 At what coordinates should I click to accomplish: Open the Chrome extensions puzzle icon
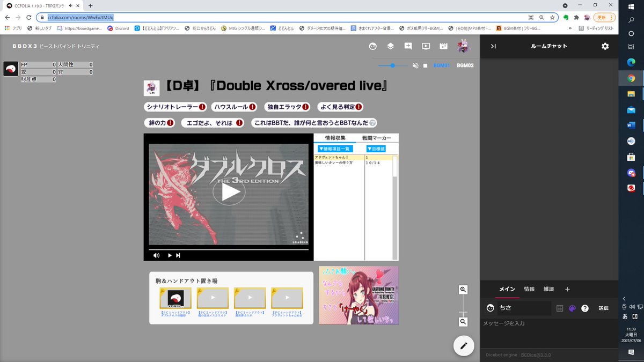576,17
